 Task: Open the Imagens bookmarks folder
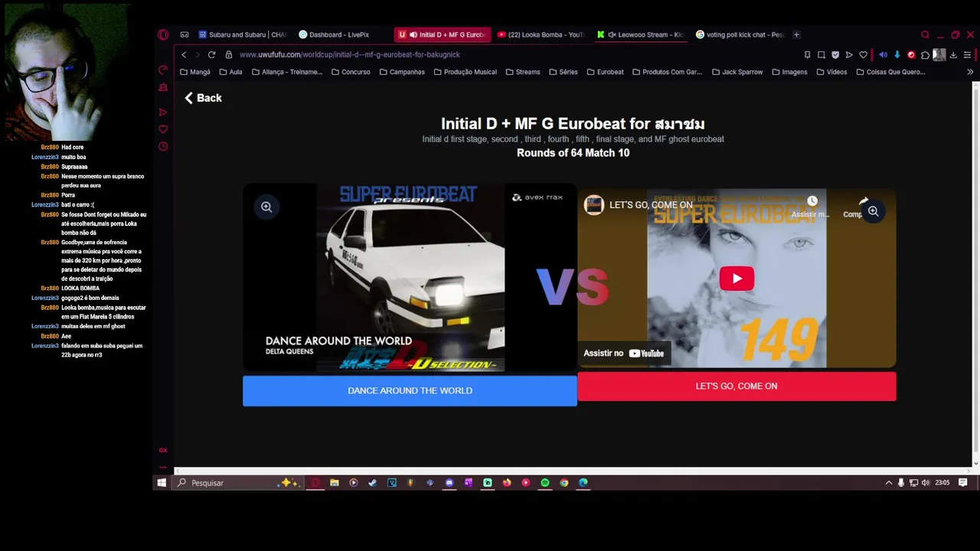(x=789, y=72)
